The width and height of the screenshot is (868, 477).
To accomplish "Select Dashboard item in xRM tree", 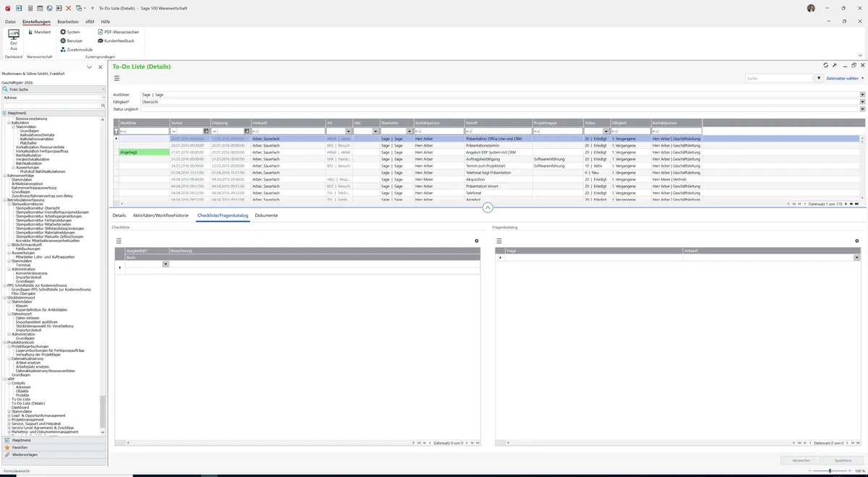I will [20, 408].
